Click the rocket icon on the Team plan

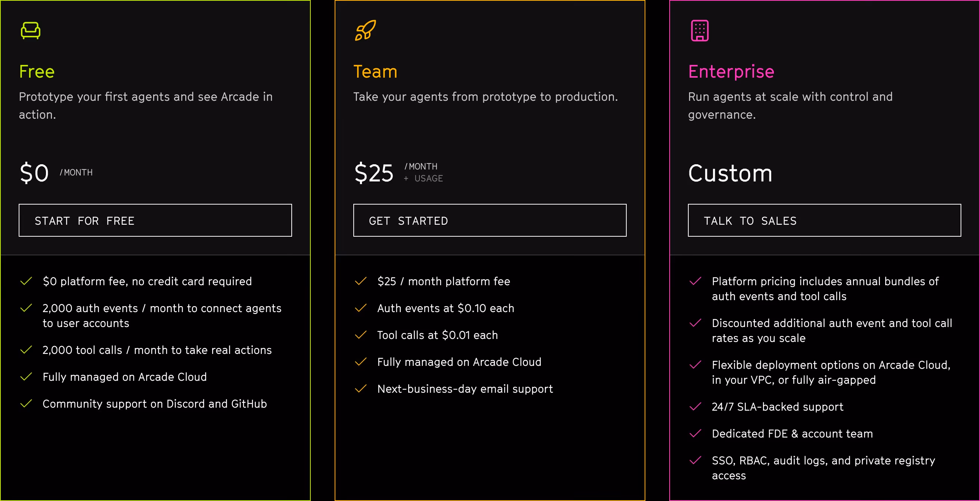coord(365,31)
